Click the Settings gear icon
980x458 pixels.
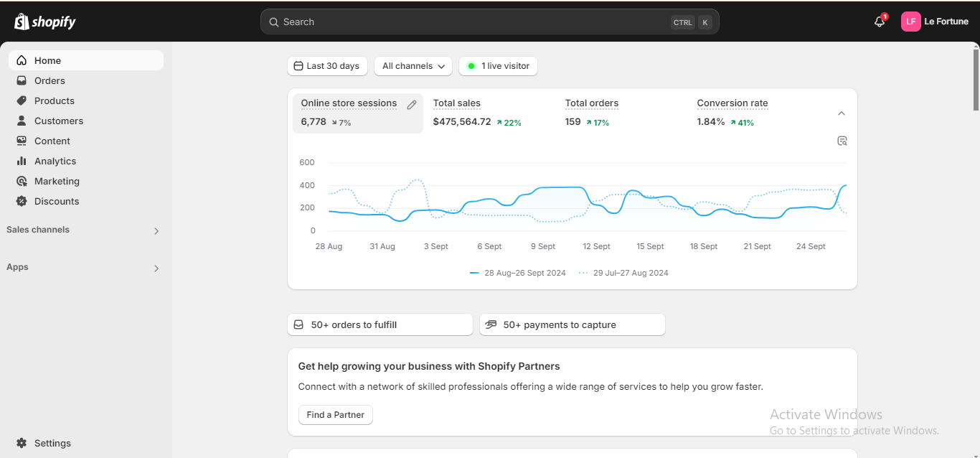click(22, 443)
